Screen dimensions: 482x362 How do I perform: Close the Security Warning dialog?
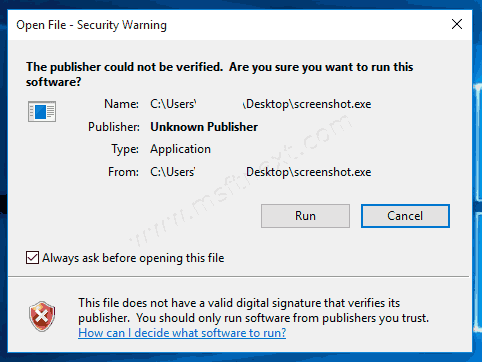457,24
